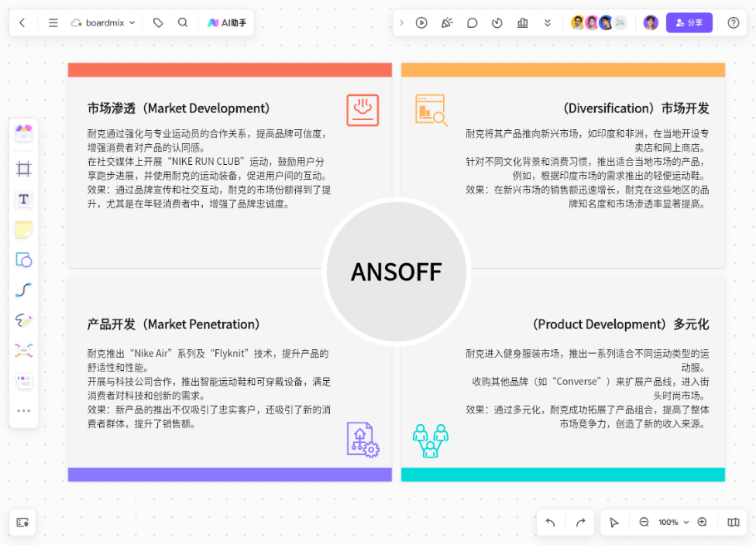Expand the top toolbar chevron arrow
The width and height of the screenshot is (756, 545).
[401, 22]
